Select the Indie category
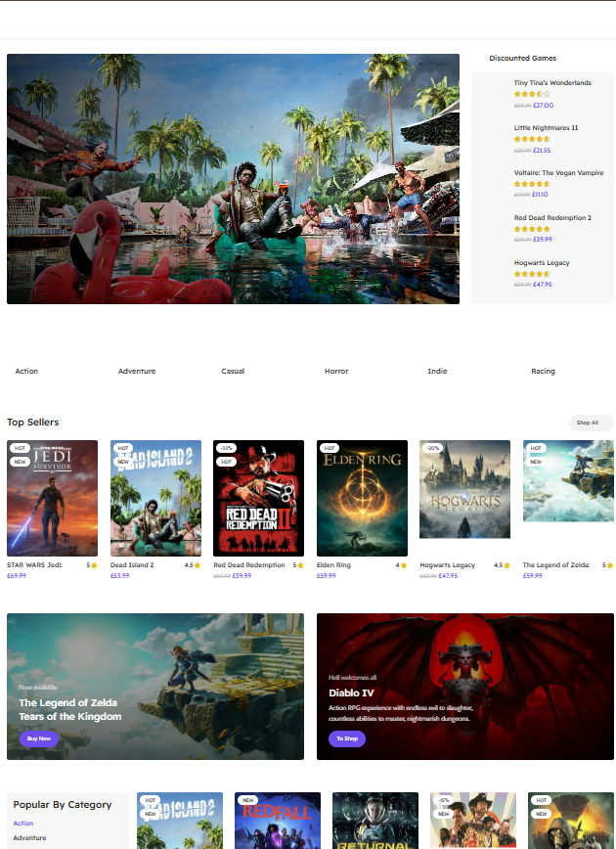This screenshot has width=616, height=849. pyautogui.click(x=437, y=371)
